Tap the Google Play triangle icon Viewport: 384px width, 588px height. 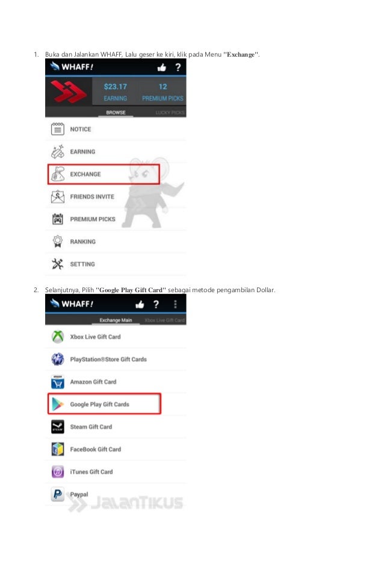57,404
